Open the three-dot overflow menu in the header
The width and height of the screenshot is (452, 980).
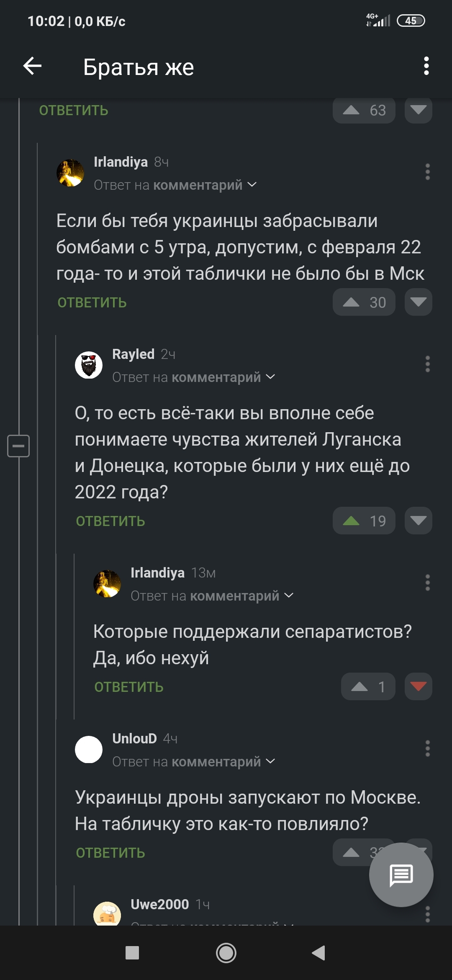426,66
